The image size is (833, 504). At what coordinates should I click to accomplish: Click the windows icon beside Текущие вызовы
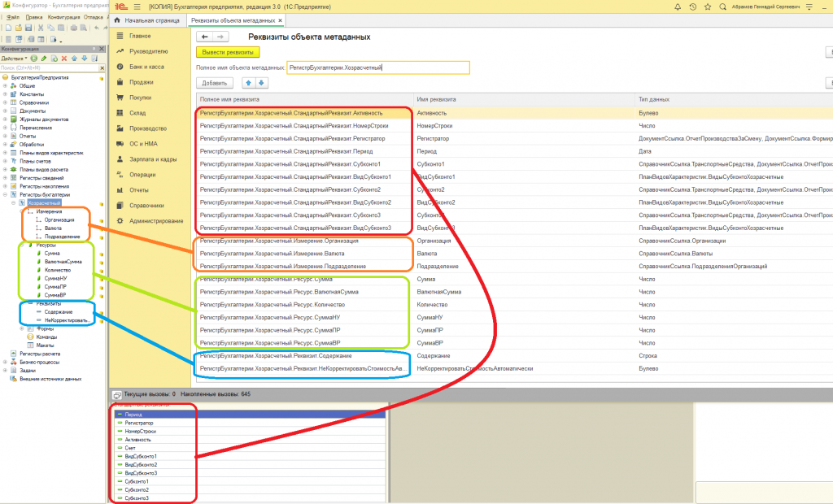117,394
